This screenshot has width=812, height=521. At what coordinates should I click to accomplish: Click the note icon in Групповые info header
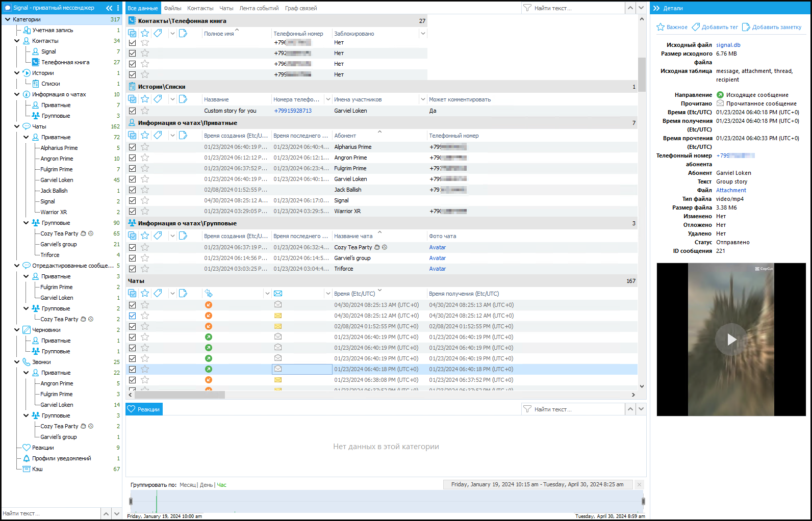[x=183, y=236]
